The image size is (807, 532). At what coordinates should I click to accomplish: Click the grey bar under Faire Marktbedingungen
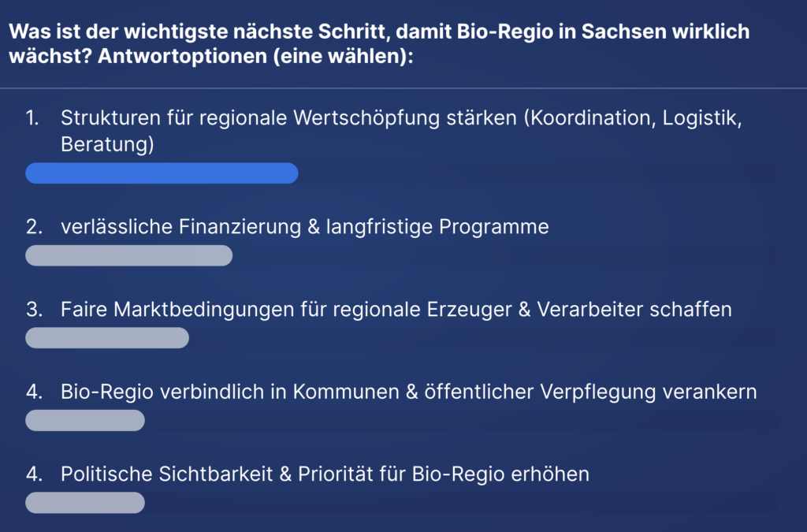coord(107,338)
